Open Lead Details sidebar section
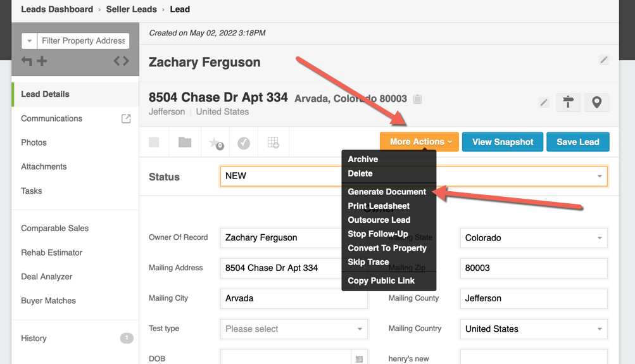 point(75,94)
